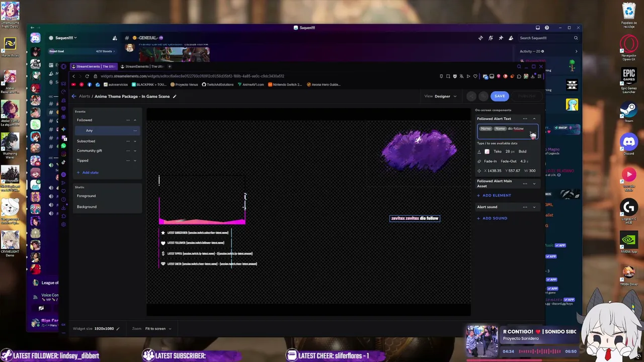The height and width of the screenshot is (362, 644).
Task: Open the Fit to screen zoom dropdown
Action: click(x=158, y=329)
